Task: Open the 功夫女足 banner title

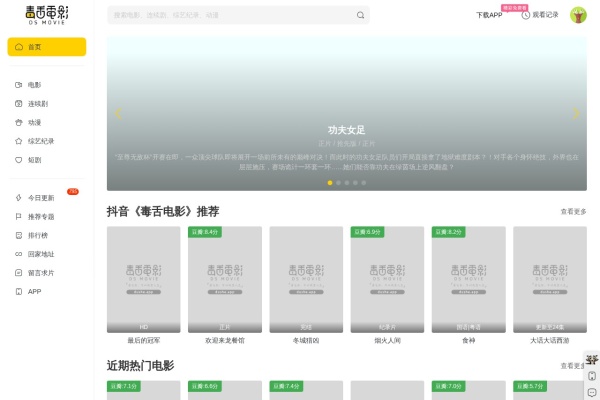Action: tap(346, 130)
